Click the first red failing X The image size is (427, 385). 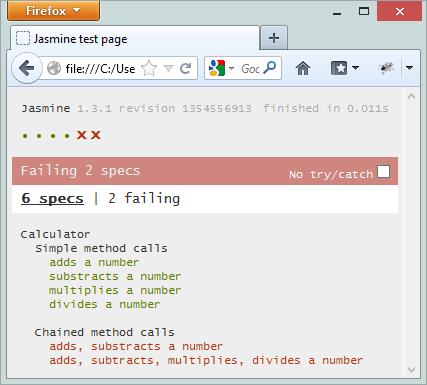tap(81, 135)
